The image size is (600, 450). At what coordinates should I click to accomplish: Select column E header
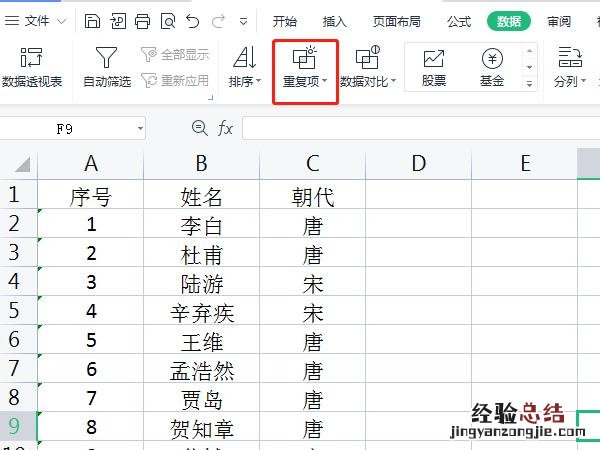point(525,164)
